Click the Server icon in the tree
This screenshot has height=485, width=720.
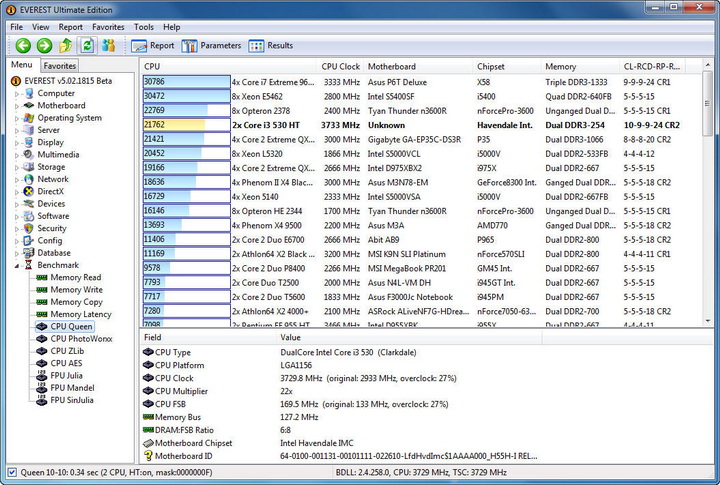click(29, 130)
